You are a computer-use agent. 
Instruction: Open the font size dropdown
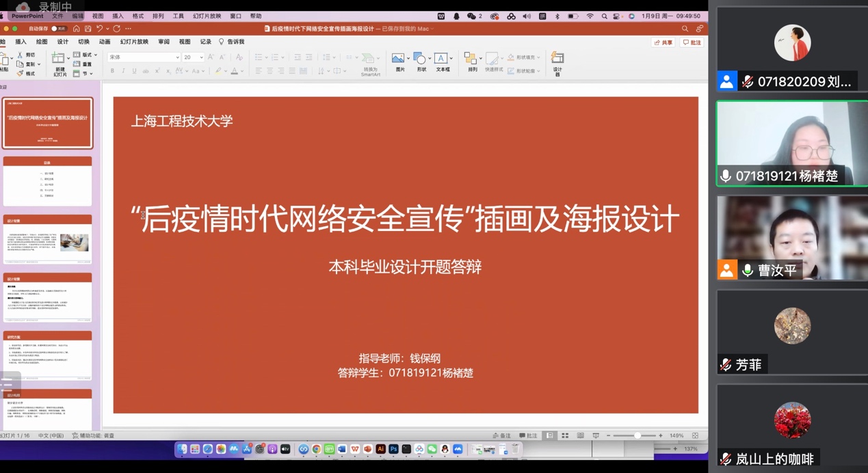(201, 57)
